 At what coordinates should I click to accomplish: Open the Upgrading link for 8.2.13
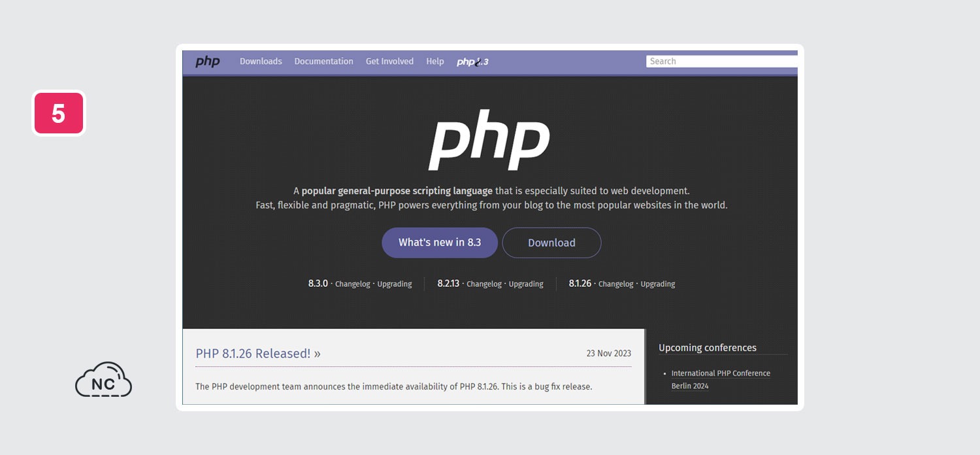pos(526,284)
